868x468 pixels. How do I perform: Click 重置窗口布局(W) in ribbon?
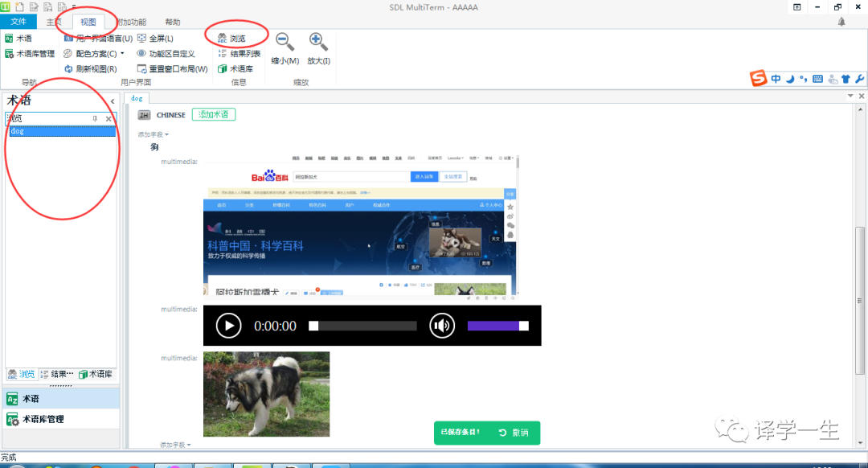coord(173,68)
